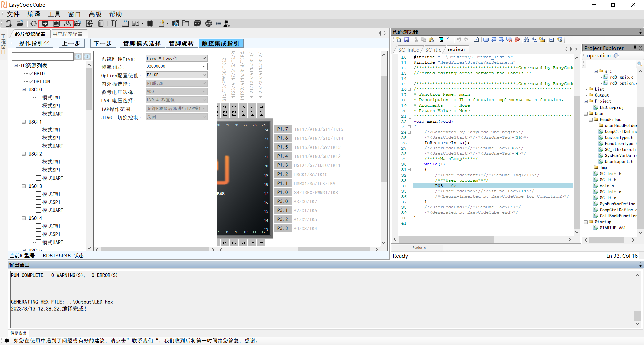
Task: Click the black IC chip icon
Action: (x=150, y=23)
